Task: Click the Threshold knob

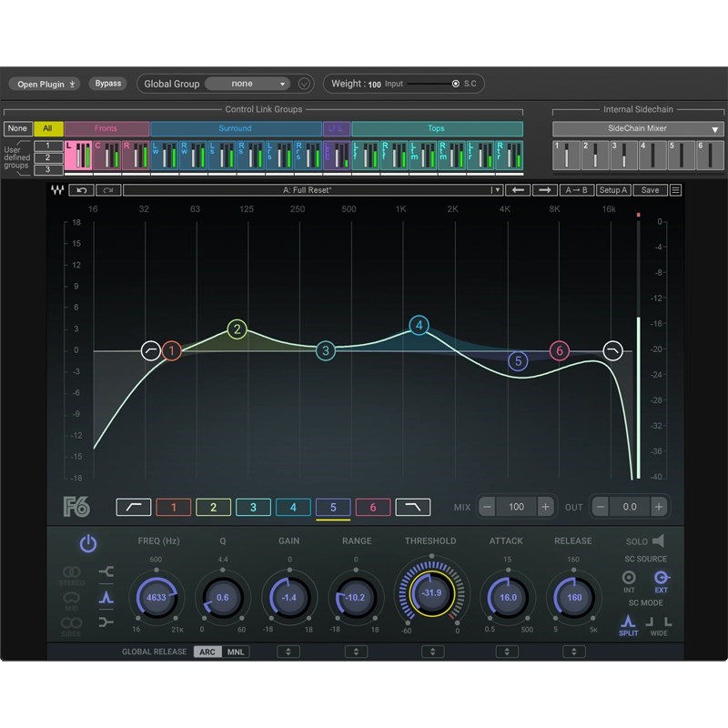Action: pyautogui.click(x=431, y=593)
